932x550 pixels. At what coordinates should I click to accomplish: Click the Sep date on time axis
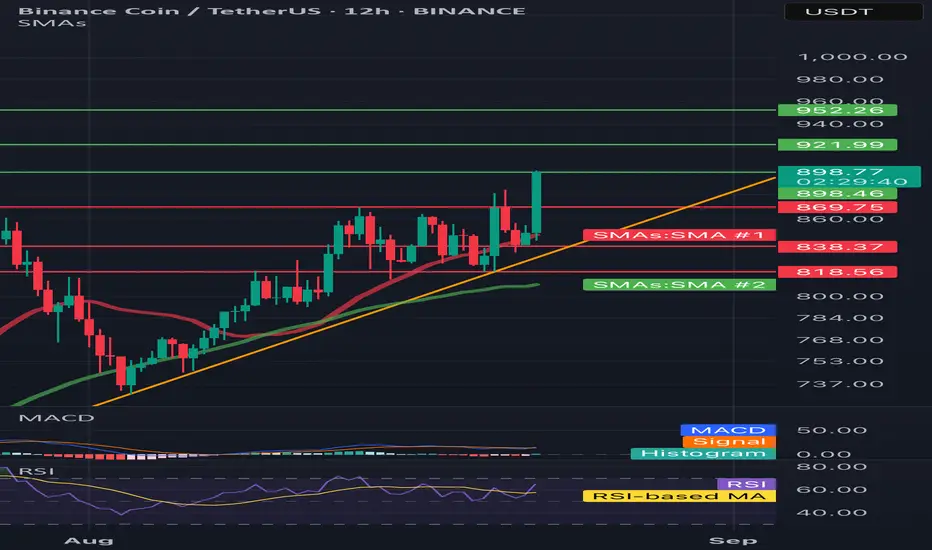click(x=733, y=540)
